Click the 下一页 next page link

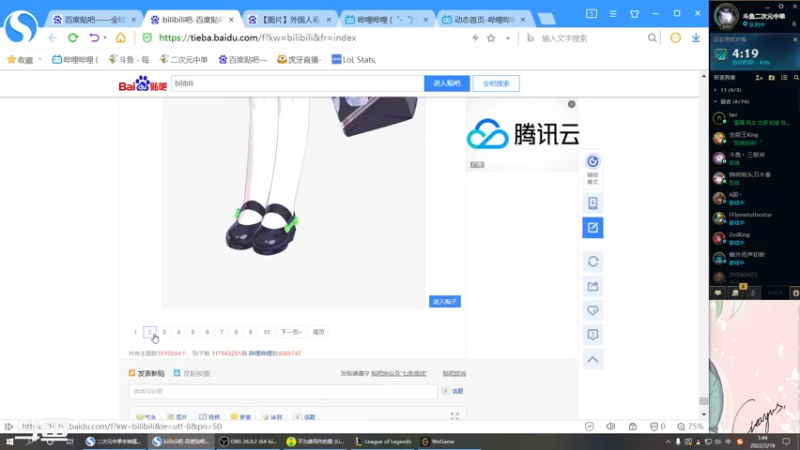(291, 332)
